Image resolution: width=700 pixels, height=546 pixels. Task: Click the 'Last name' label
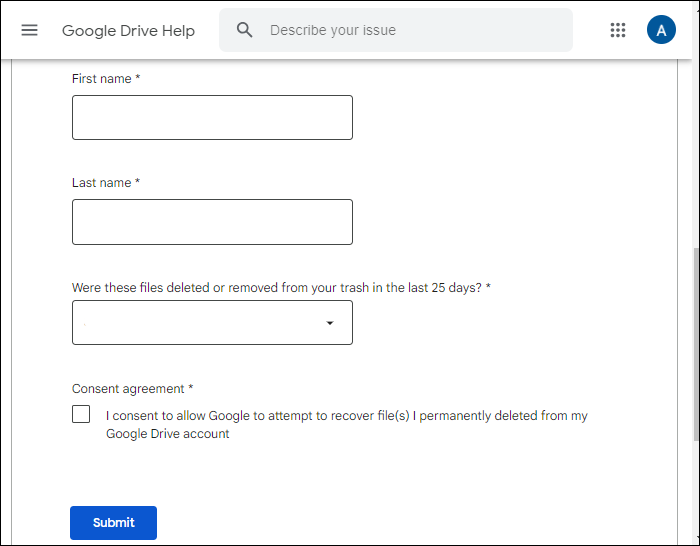click(105, 183)
